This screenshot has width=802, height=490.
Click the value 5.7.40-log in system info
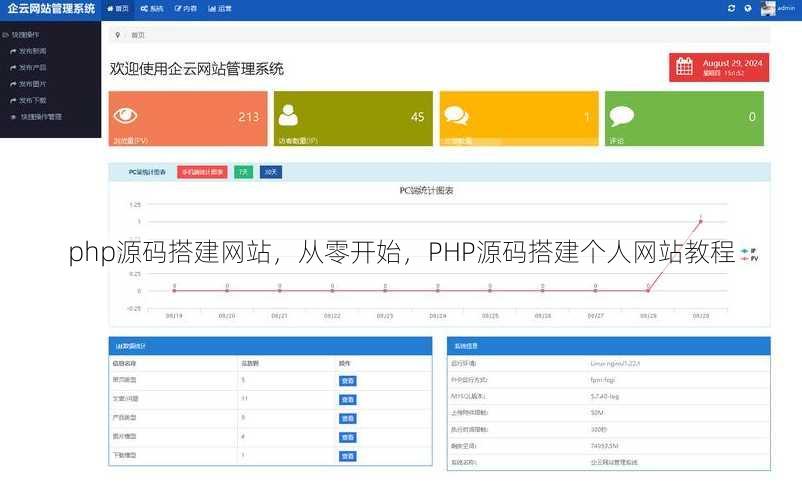[x=605, y=396]
